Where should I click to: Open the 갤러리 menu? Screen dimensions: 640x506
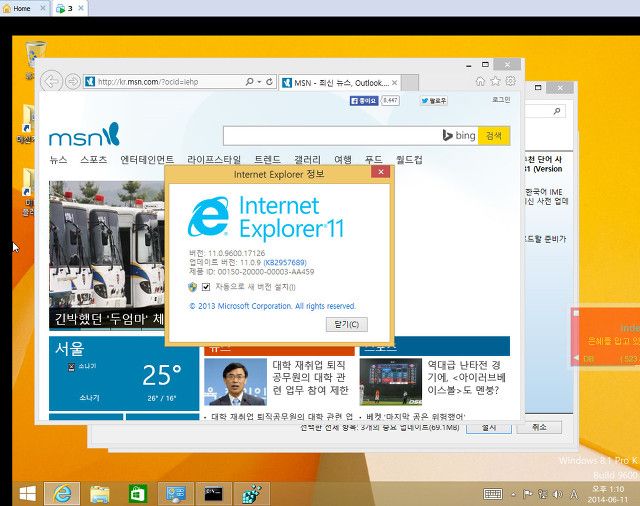307,160
